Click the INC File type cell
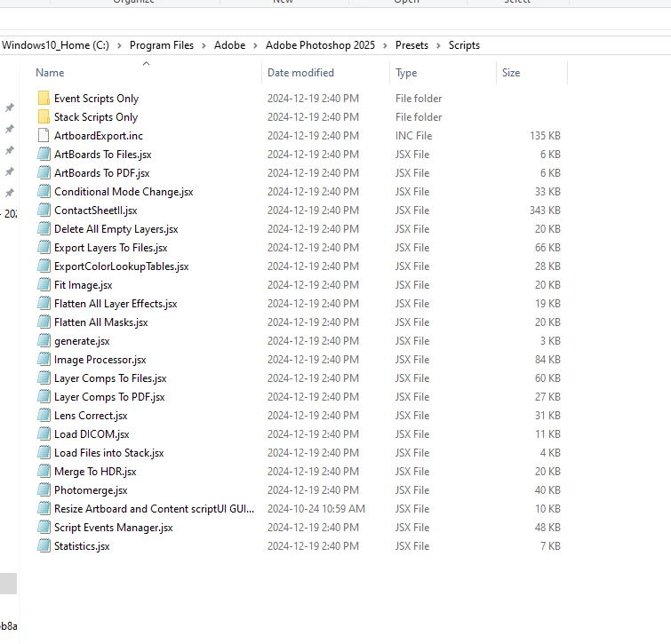671x644 pixels. click(x=414, y=136)
